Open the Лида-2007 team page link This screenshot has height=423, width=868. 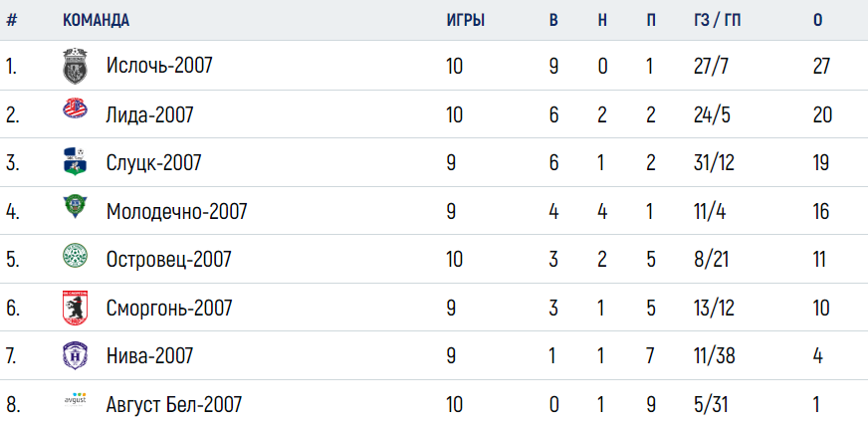click(150, 115)
